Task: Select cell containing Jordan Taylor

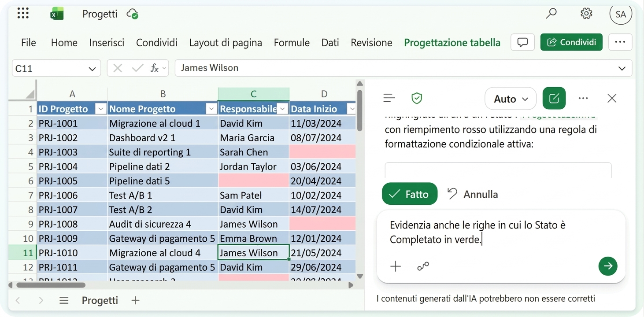Action: 254,166
